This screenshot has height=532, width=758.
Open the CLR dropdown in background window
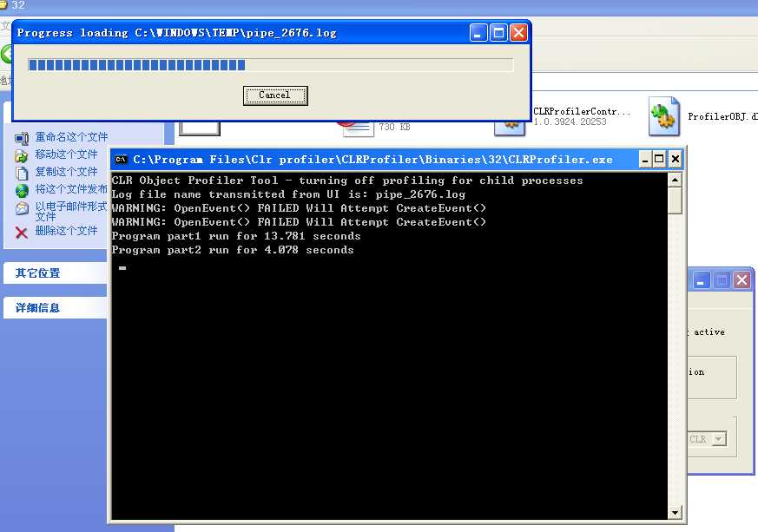[719, 439]
